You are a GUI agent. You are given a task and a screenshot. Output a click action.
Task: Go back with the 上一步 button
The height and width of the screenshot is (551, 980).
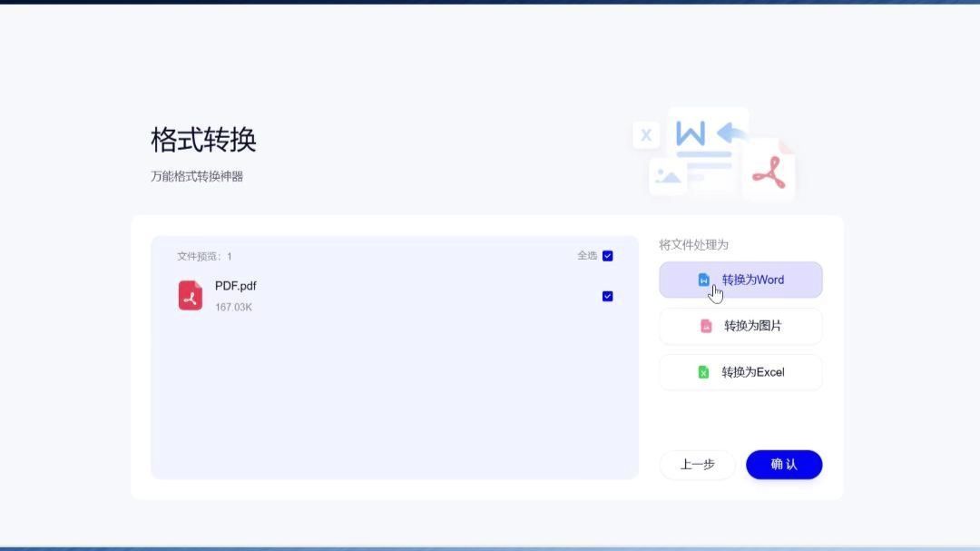tap(698, 465)
